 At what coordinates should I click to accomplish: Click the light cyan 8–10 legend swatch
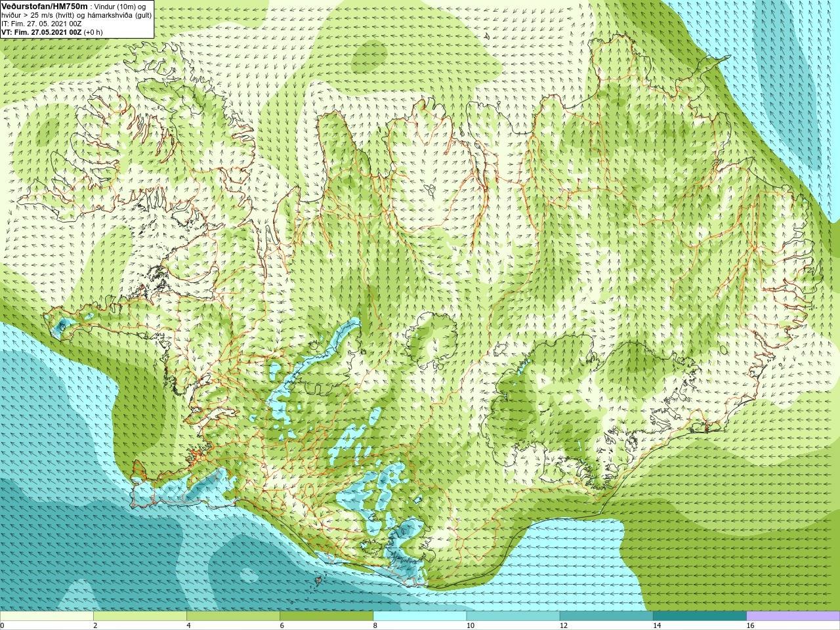click(420, 616)
